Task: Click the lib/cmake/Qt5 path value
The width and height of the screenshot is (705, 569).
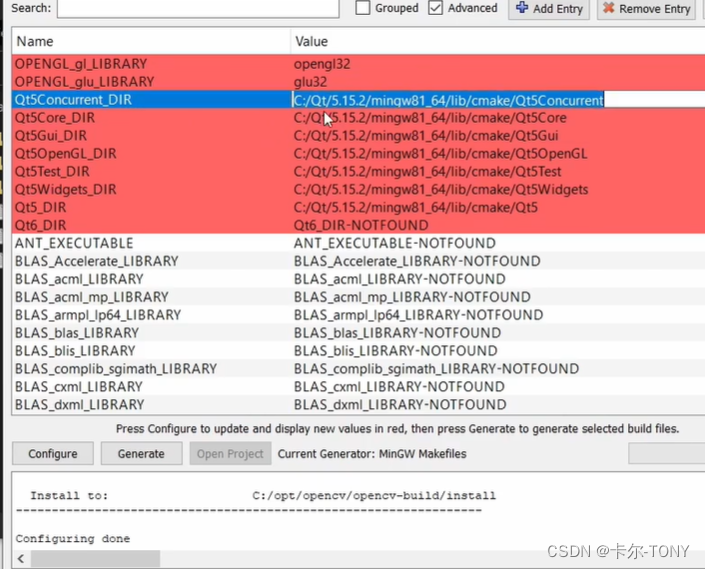Action: pos(415,208)
